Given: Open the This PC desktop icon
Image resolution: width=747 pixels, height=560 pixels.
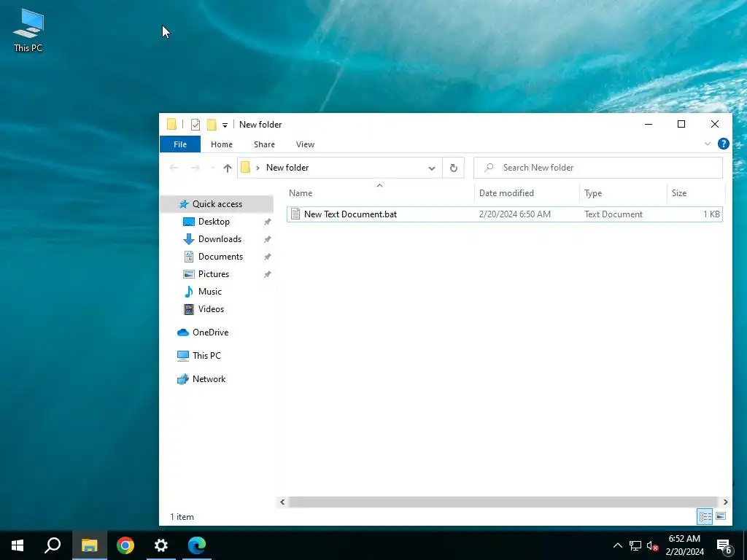Looking at the screenshot, I should point(28,31).
